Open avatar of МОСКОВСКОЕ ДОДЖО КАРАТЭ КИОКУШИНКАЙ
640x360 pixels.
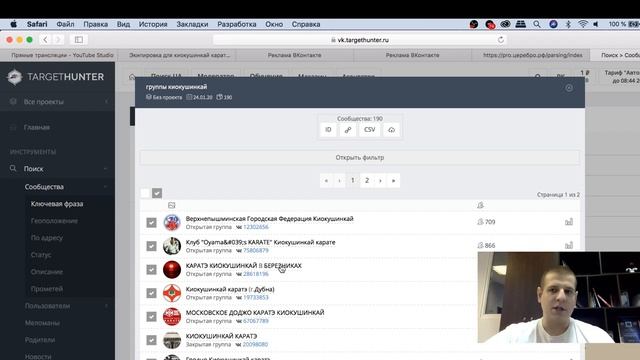pyautogui.click(x=172, y=316)
